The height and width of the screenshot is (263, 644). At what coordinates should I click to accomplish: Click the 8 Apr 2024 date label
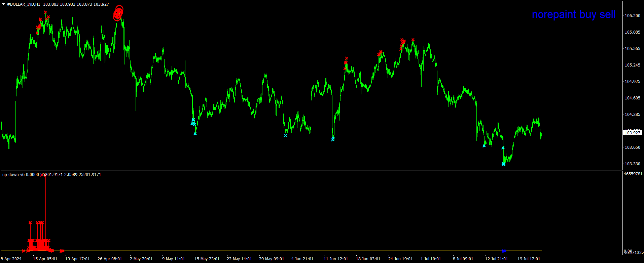coord(11,259)
